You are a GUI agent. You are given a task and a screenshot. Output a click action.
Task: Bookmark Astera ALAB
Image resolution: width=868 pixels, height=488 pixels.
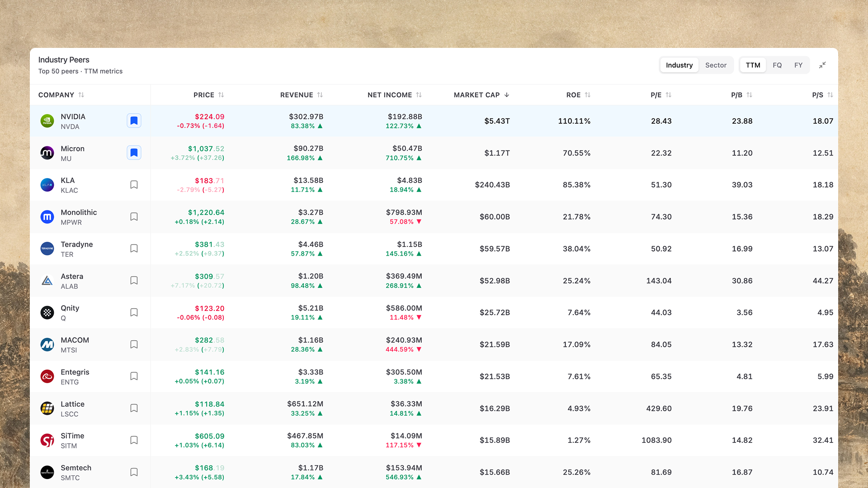click(134, 281)
